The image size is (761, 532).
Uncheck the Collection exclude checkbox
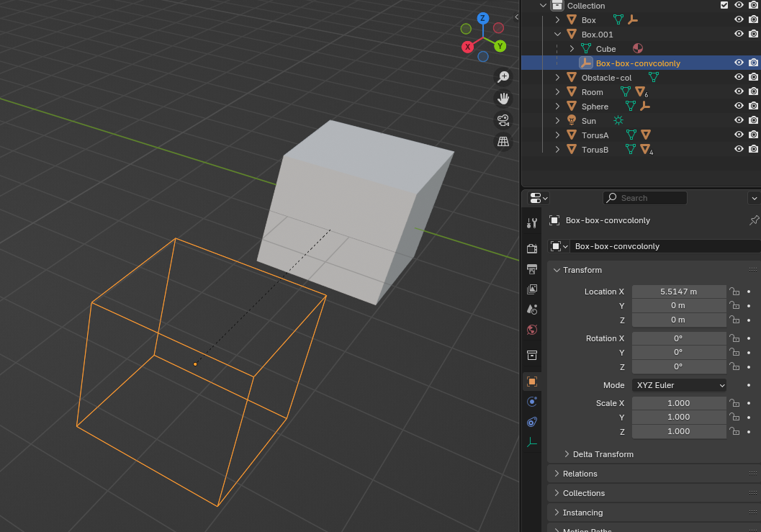coord(724,6)
